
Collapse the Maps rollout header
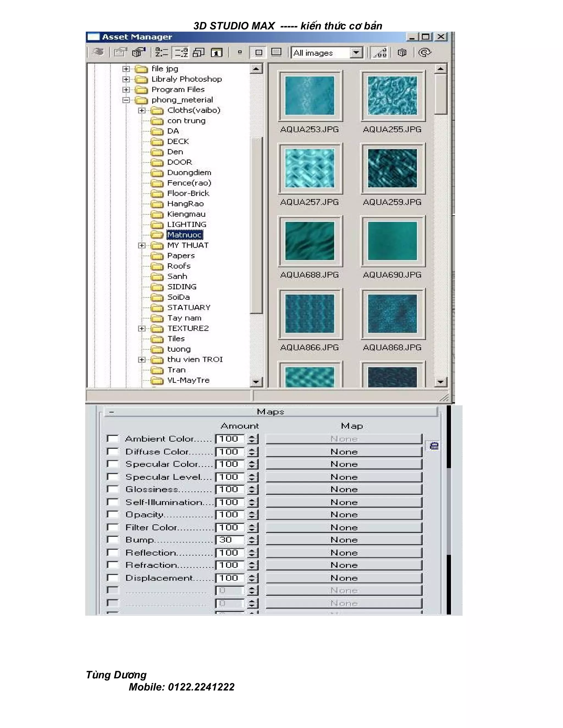point(270,412)
